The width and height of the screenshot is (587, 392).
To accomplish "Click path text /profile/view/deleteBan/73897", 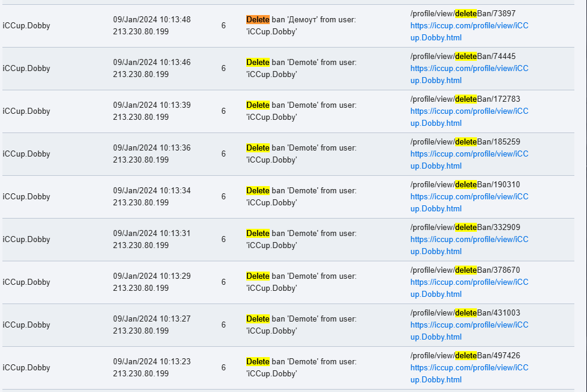I will [x=463, y=13].
